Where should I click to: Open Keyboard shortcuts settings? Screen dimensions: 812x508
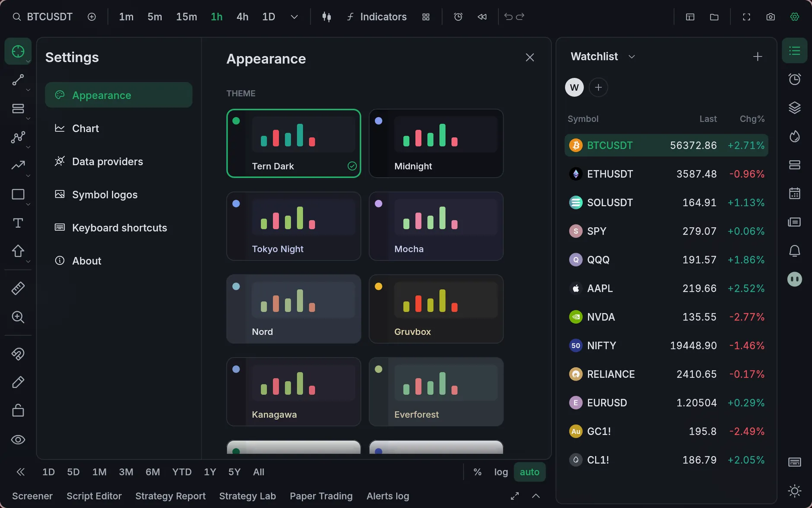click(119, 228)
